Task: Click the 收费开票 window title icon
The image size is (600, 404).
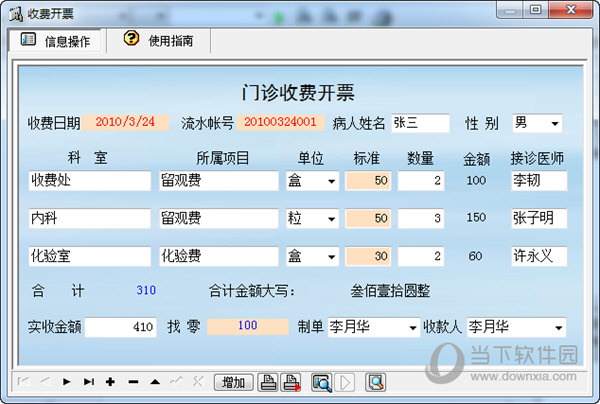Action: [x=16, y=15]
